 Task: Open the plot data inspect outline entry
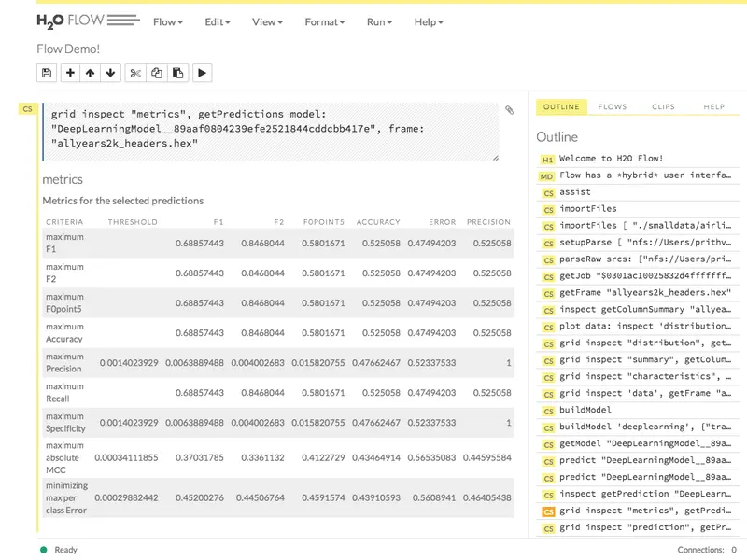[645, 326]
